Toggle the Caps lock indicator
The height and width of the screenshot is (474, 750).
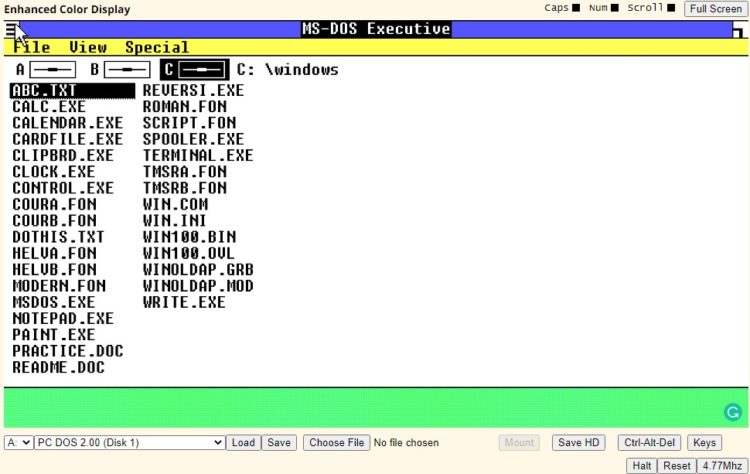[x=576, y=8]
